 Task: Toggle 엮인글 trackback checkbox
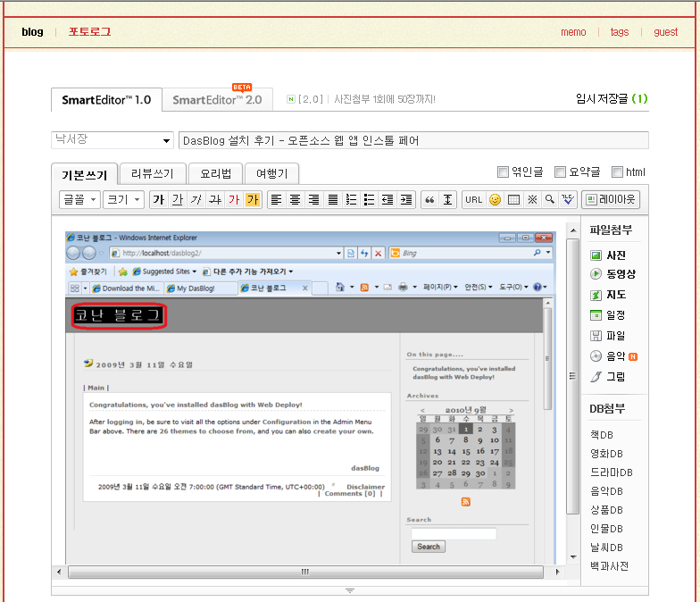(x=504, y=171)
